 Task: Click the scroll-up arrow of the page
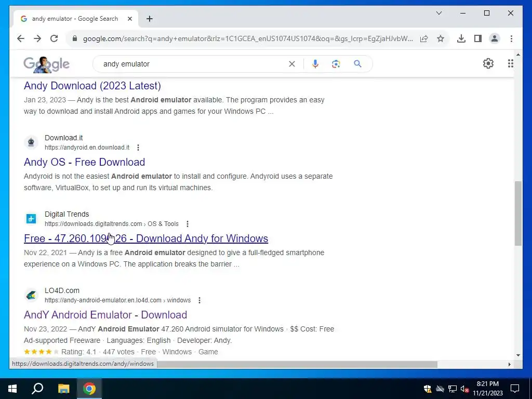tap(518, 54)
